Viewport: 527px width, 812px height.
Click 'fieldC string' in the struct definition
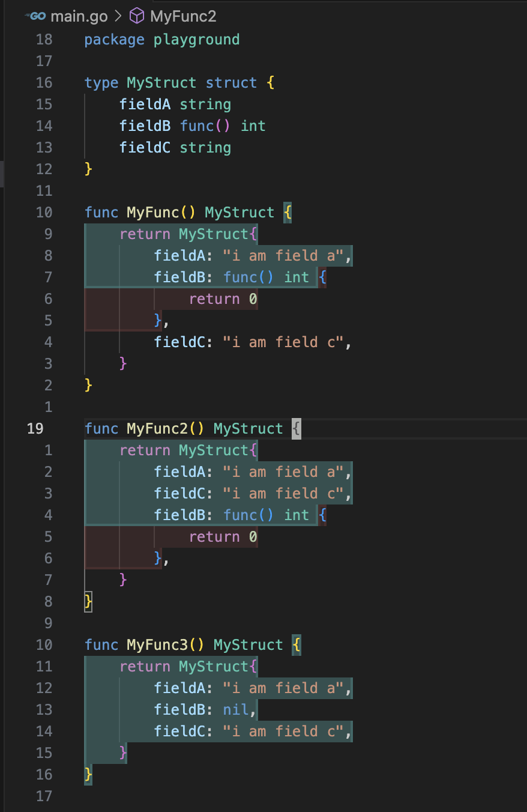pyautogui.click(x=175, y=148)
